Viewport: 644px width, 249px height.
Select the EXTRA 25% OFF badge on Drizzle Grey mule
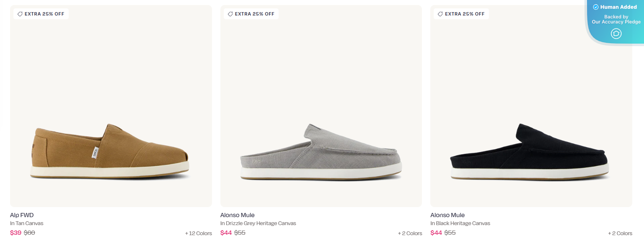[x=251, y=13]
